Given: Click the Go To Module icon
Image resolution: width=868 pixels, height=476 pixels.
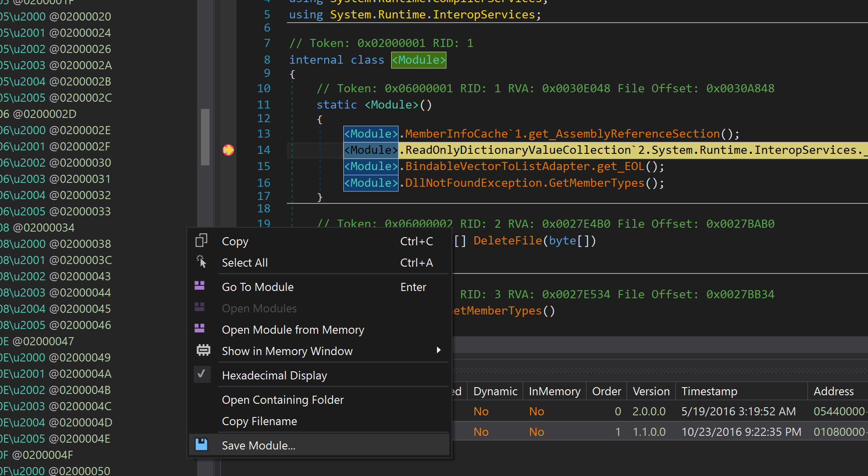Looking at the screenshot, I should tap(201, 287).
